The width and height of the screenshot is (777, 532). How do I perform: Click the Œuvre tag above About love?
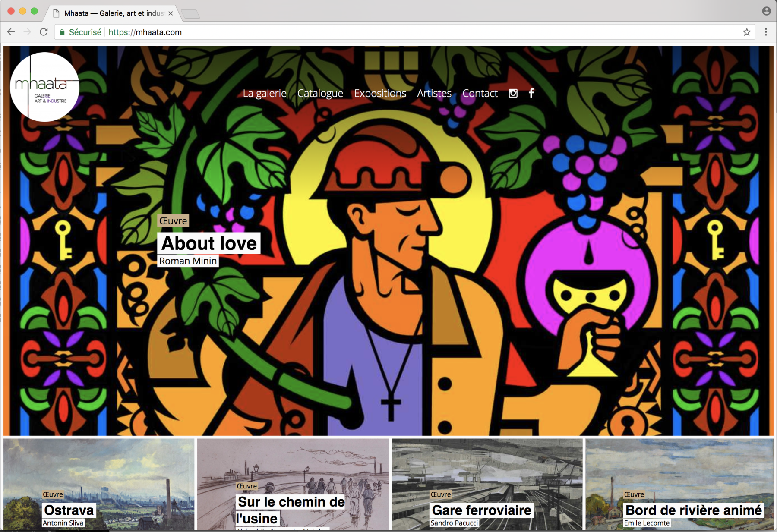tap(173, 221)
